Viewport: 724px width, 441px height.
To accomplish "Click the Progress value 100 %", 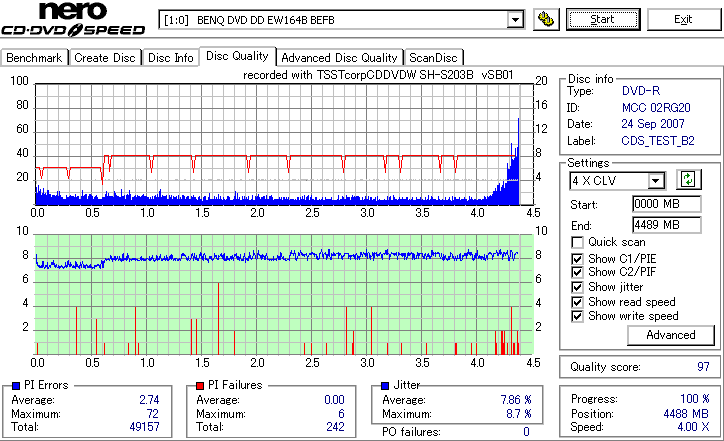I will 695,399.
